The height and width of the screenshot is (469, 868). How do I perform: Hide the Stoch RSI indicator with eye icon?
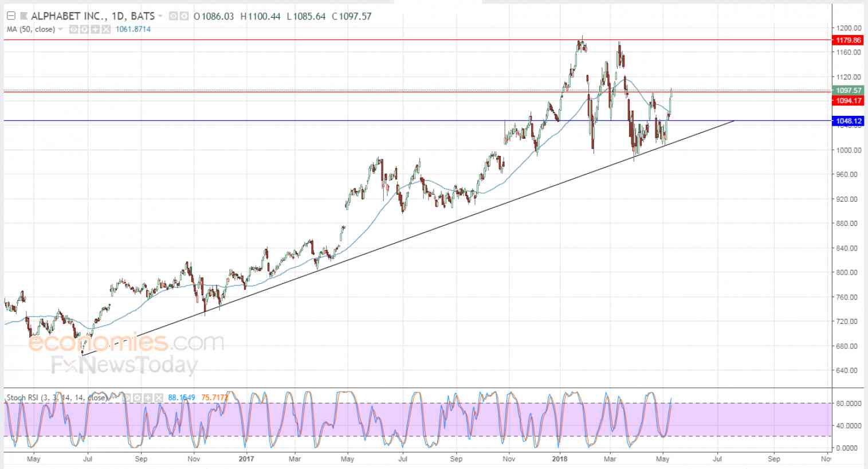[127, 397]
